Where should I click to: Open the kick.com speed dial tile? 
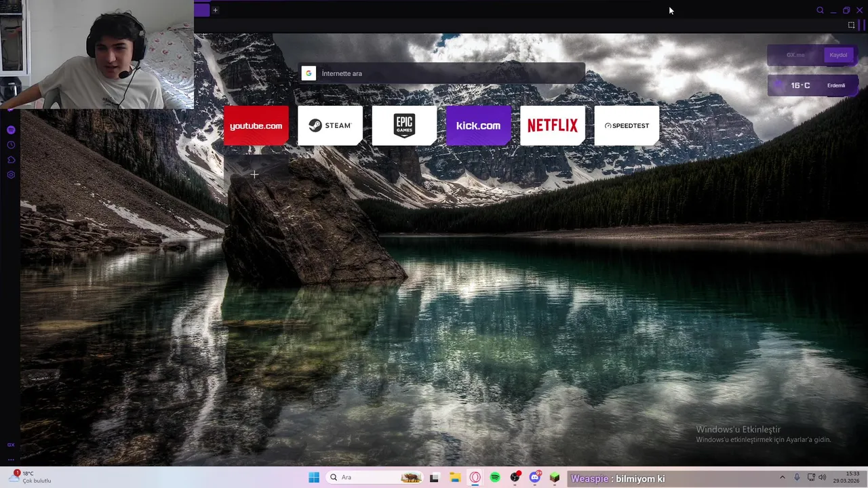[x=478, y=125]
